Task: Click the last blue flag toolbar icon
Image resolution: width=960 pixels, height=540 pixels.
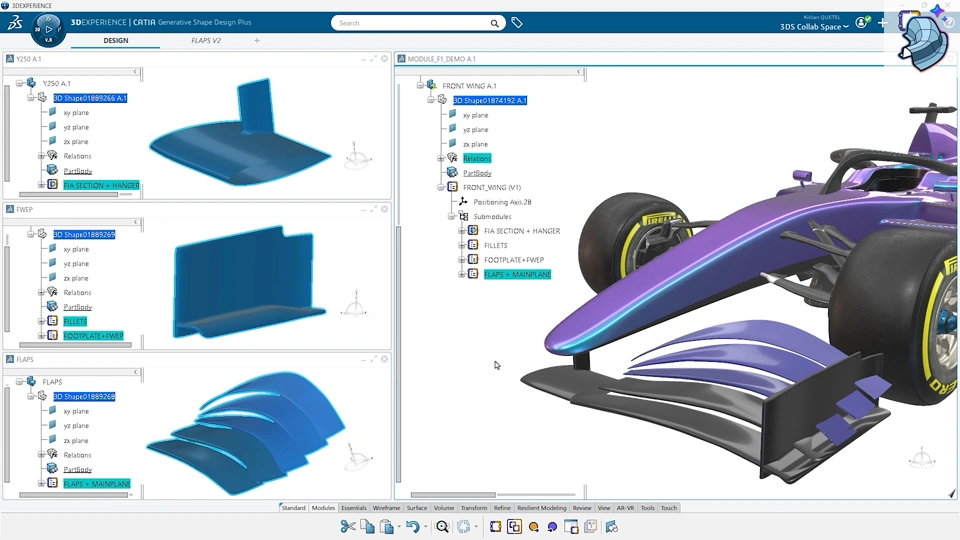Action: click(x=611, y=527)
